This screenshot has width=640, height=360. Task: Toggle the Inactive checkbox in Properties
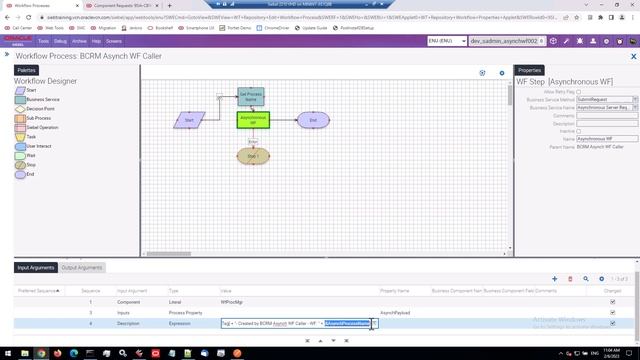click(x=578, y=131)
